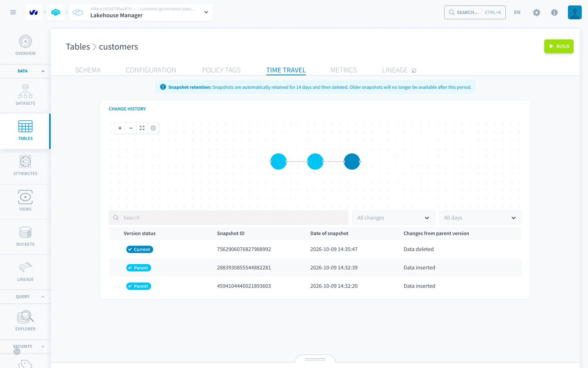The image size is (588, 368).
Task: Open the Lineage tab
Action: [399, 70]
